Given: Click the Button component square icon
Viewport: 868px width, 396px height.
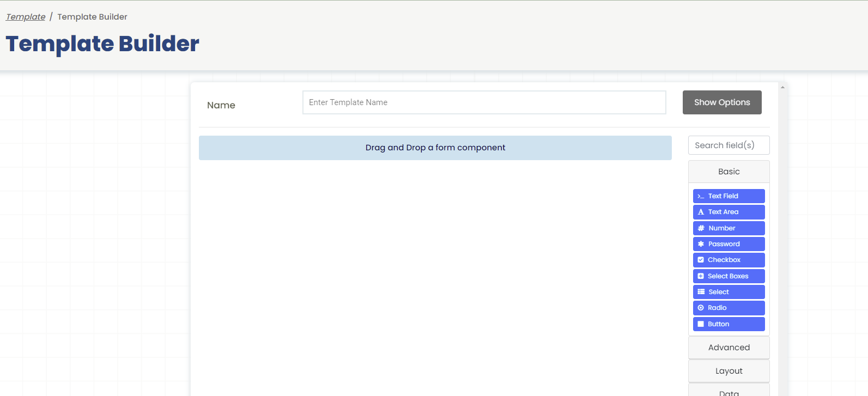Looking at the screenshot, I should tap(701, 324).
